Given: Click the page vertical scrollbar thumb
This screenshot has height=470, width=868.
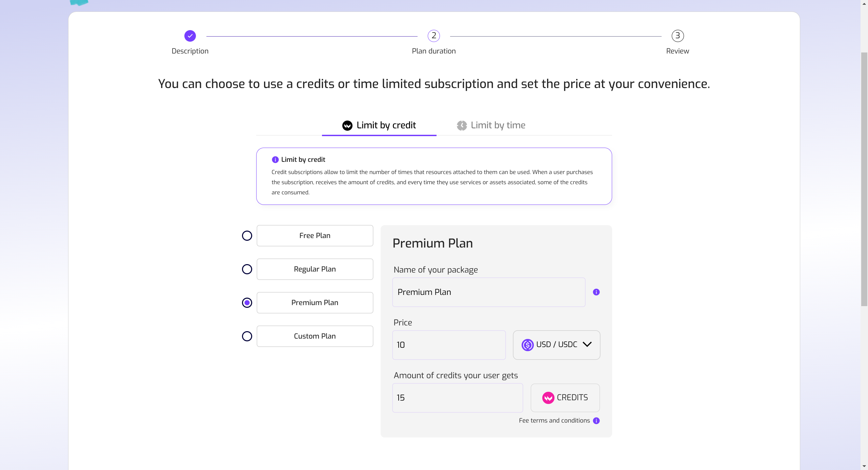Looking at the screenshot, I should click(x=864, y=179).
